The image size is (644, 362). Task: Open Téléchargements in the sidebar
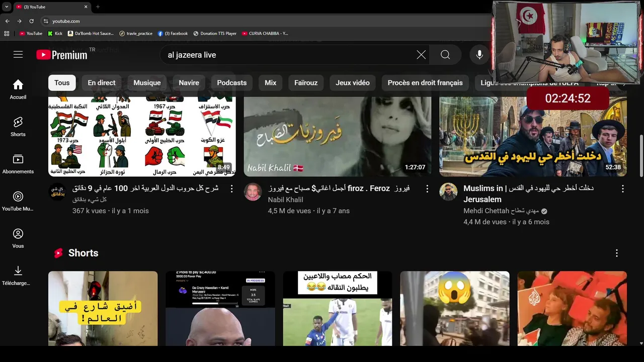tap(18, 276)
